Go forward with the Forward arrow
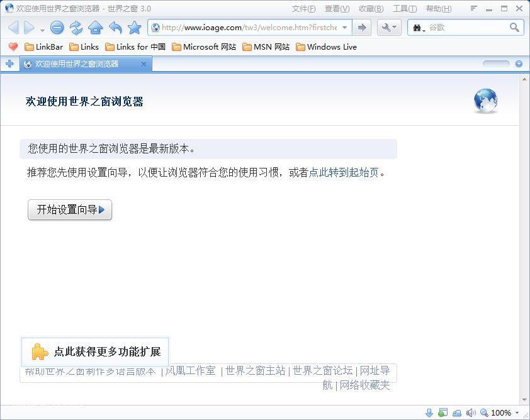530x420 pixels. point(30,27)
